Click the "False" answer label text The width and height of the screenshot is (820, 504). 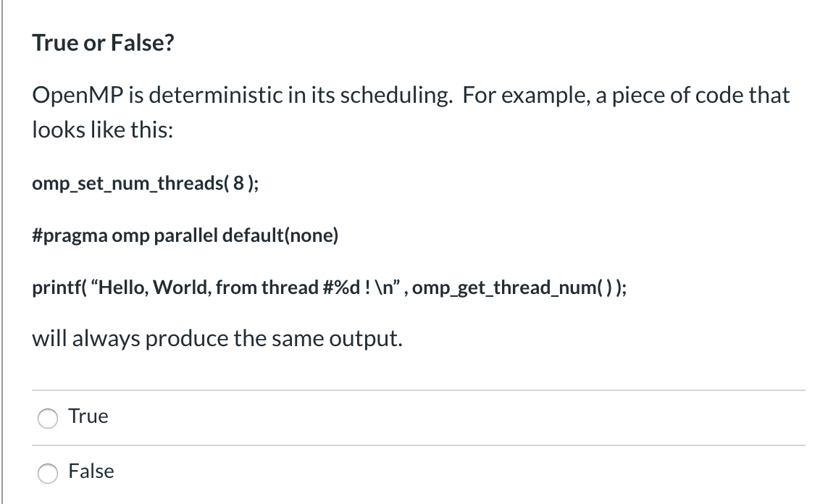coord(91,471)
